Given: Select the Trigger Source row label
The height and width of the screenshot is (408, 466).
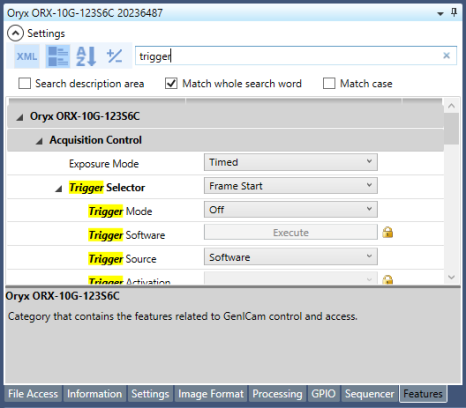Looking at the screenshot, I should [122, 259].
